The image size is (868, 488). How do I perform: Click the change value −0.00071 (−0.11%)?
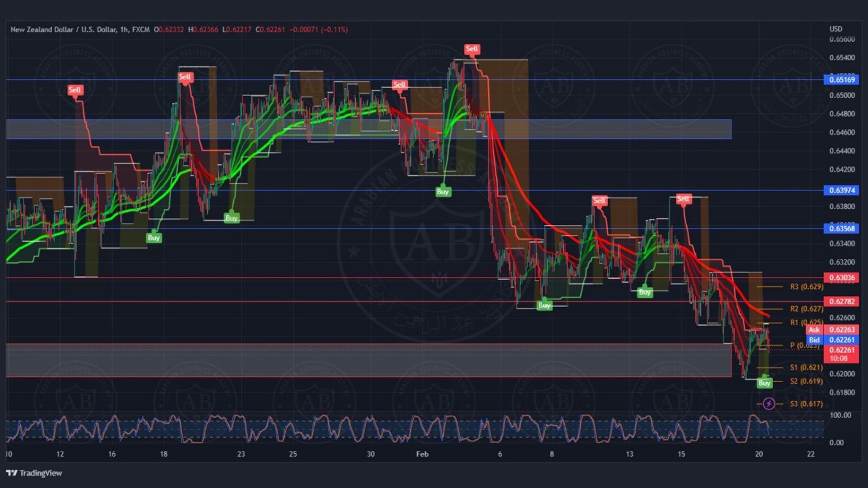pyautogui.click(x=319, y=29)
